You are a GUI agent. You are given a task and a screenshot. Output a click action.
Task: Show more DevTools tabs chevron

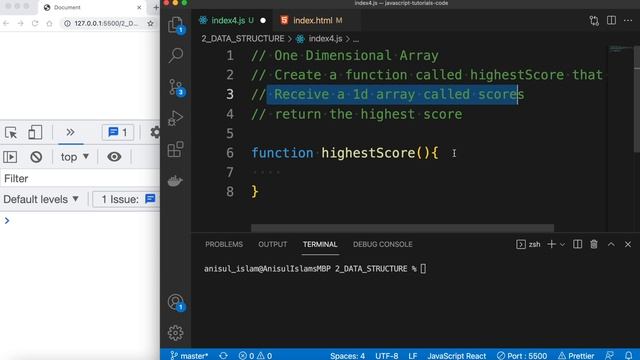[x=70, y=132]
